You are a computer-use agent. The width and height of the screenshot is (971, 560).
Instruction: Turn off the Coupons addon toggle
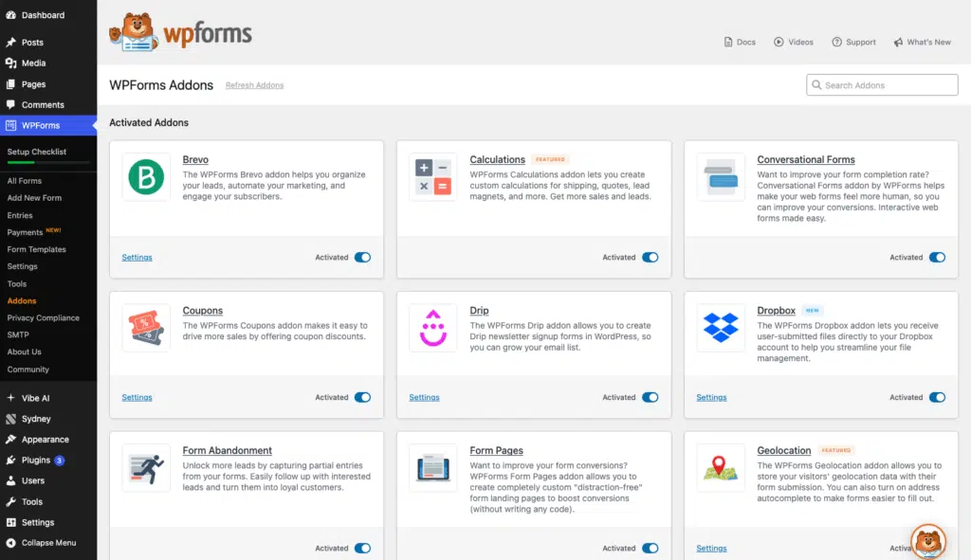(x=362, y=397)
